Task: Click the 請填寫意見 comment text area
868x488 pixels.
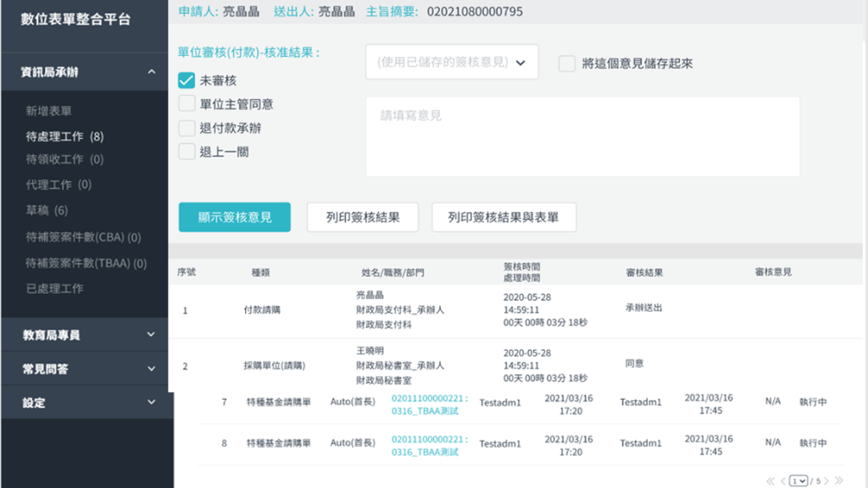Action: tap(582, 136)
